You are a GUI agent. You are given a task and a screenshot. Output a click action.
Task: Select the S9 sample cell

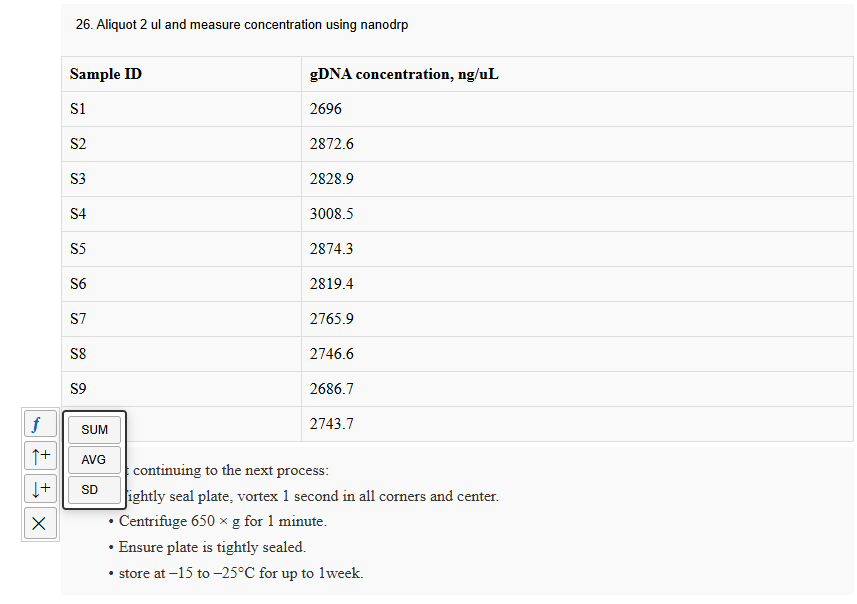pyautogui.click(x=79, y=389)
